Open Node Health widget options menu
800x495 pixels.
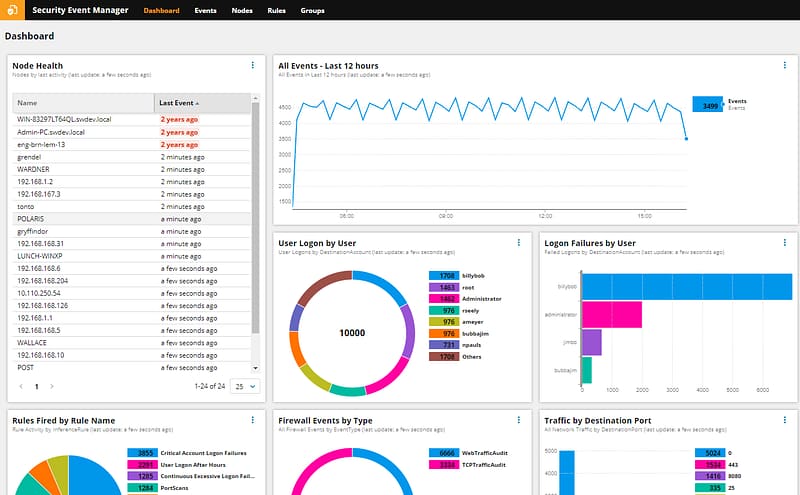pos(253,65)
